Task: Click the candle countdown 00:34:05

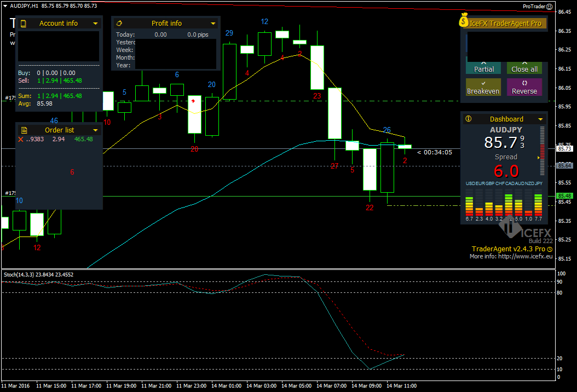Action: pyautogui.click(x=437, y=152)
